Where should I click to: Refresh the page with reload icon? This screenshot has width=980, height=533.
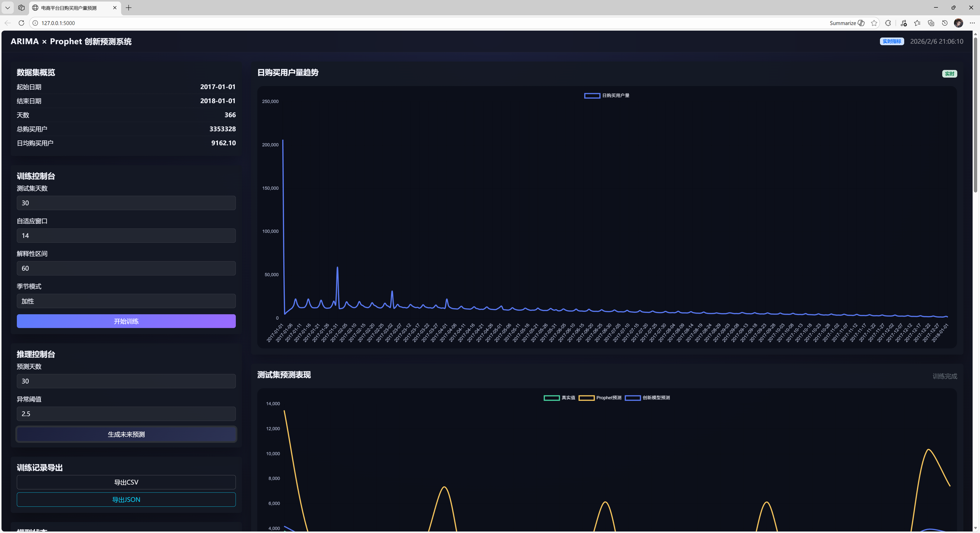point(21,23)
